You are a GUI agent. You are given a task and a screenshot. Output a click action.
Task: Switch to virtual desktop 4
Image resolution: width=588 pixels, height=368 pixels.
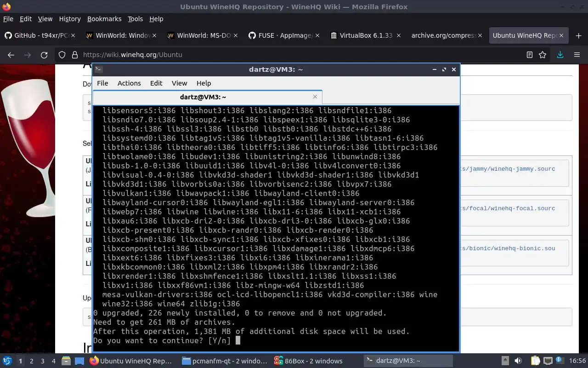[54, 361]
